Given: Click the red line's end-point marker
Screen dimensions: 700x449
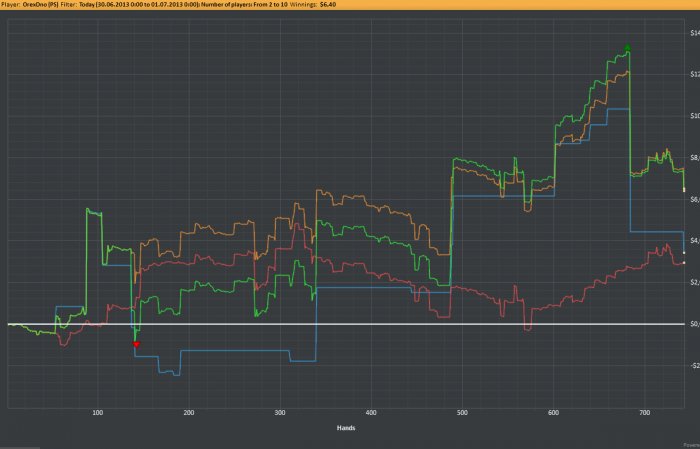Looking at the screenshot, I should coord(684,263).
